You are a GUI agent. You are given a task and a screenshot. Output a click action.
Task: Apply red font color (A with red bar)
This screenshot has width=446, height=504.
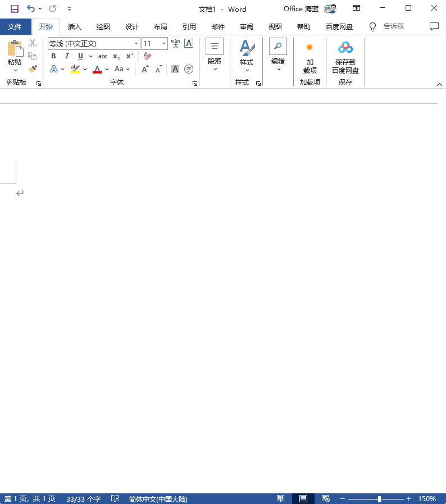point(97,69)
